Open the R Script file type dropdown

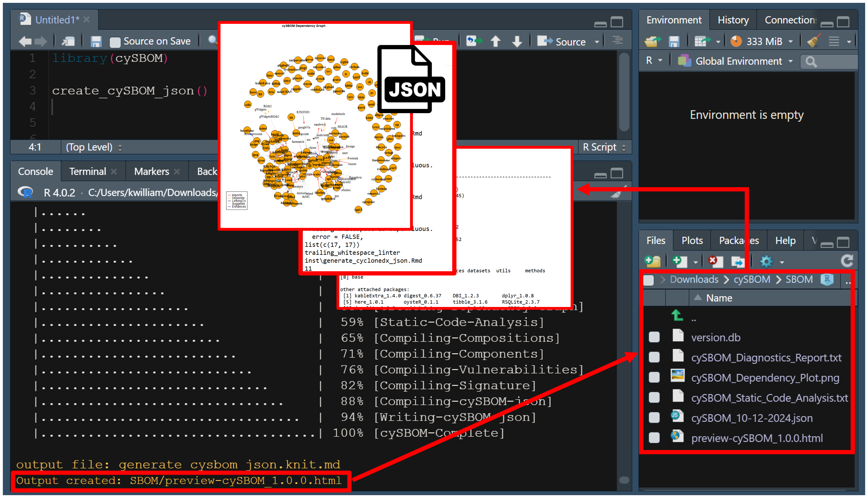pos(624,148)
